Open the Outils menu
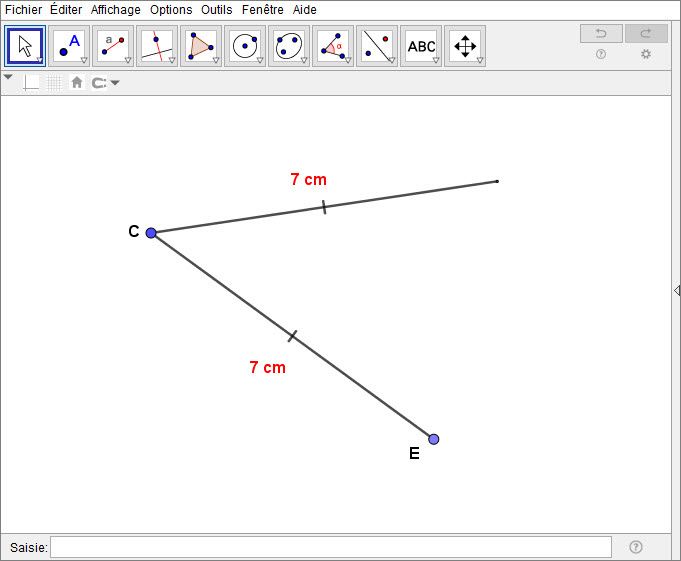This screenshot has width=681, height=561. pos(217,10)
